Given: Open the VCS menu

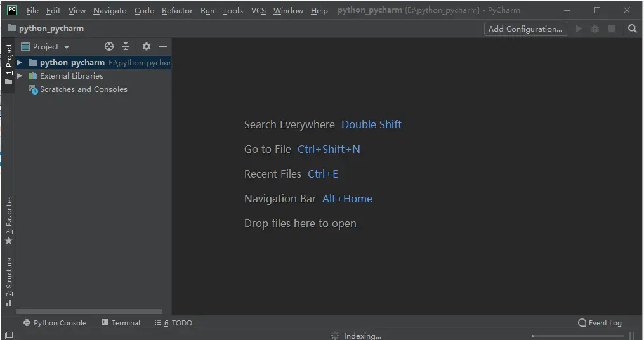Looking at the screenshot, I should pyautogui.click(x=258, y=11).
